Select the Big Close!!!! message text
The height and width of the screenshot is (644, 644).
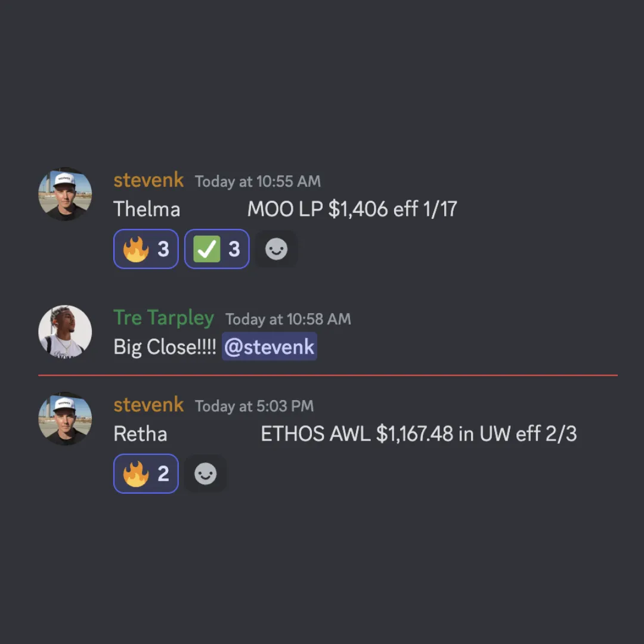[165, 347]
